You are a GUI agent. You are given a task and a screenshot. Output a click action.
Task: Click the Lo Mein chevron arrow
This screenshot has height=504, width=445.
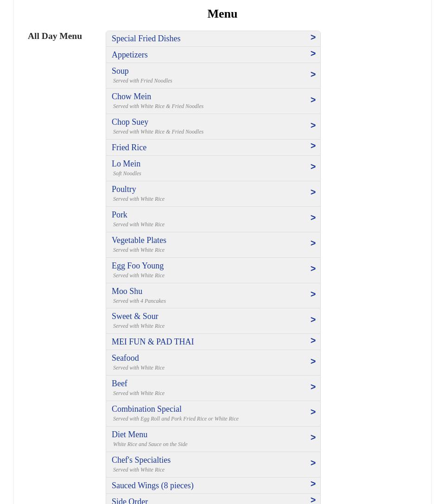pos(313,167)
